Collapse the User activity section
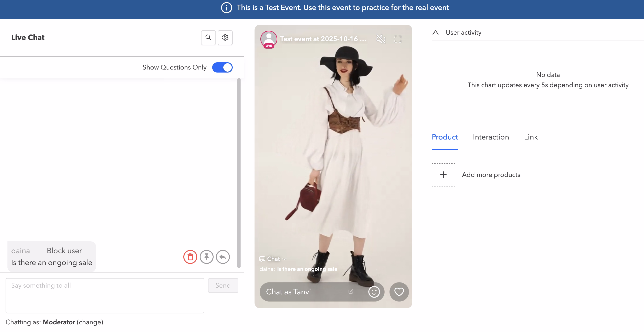The height and width of the screenshot is (332, 644). (436, 33)
